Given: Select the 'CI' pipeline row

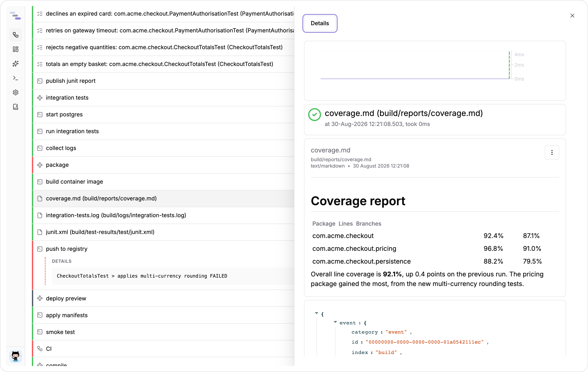Looking at the screenshot, I should click(163, 349).
